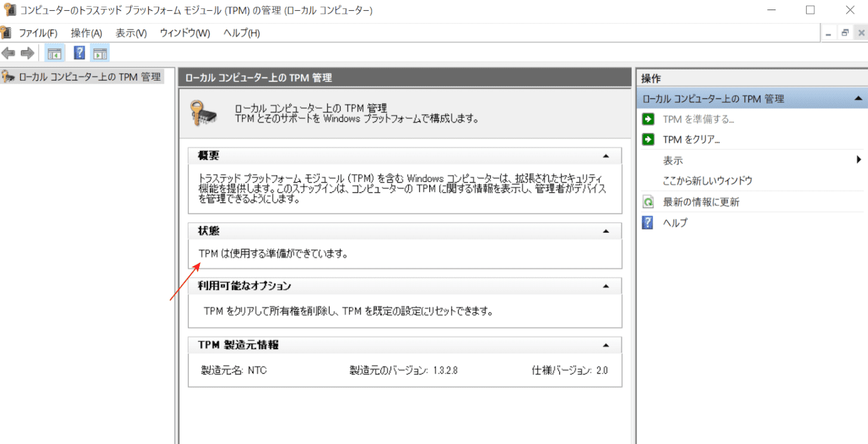Click the TPM をクリアして所有権を削除し option description
This screenshot has width=868, height=444.
click(349, 311)
